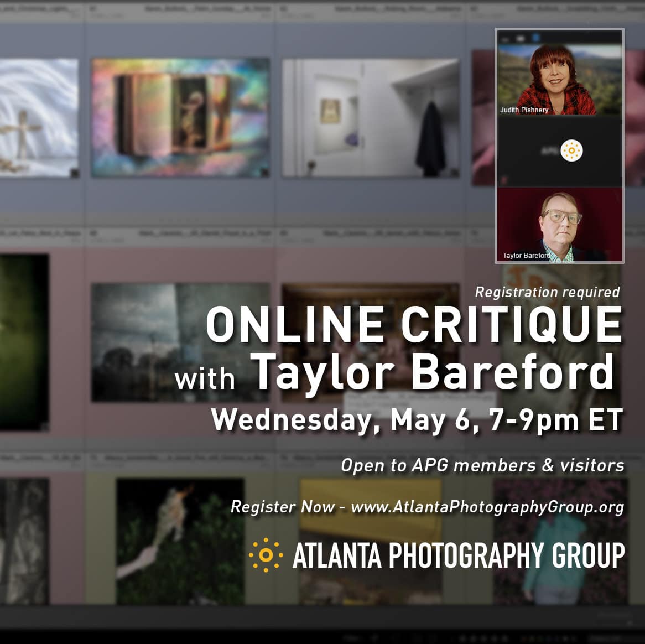Toggle the blue highlighted button atop the Zoom window
The width and height of the screenshot is (645, 644).
tap(535, 37)
